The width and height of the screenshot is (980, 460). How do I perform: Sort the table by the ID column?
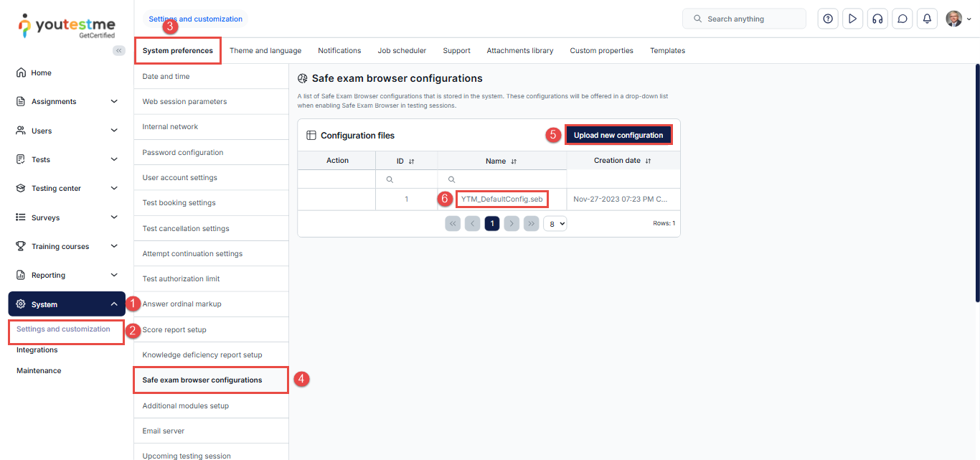point(412,161)
